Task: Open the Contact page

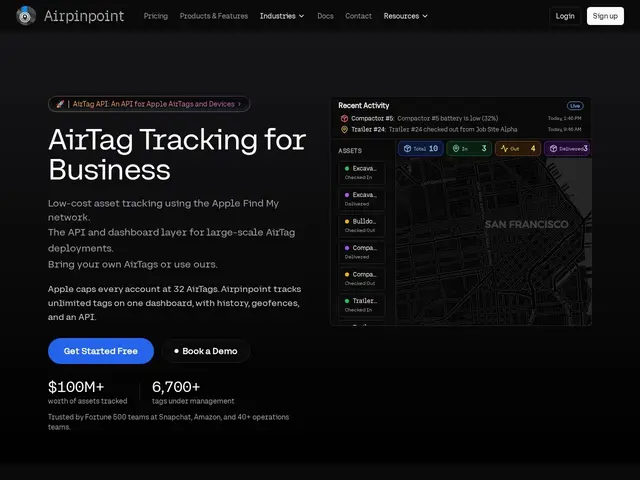Action: 358,16
